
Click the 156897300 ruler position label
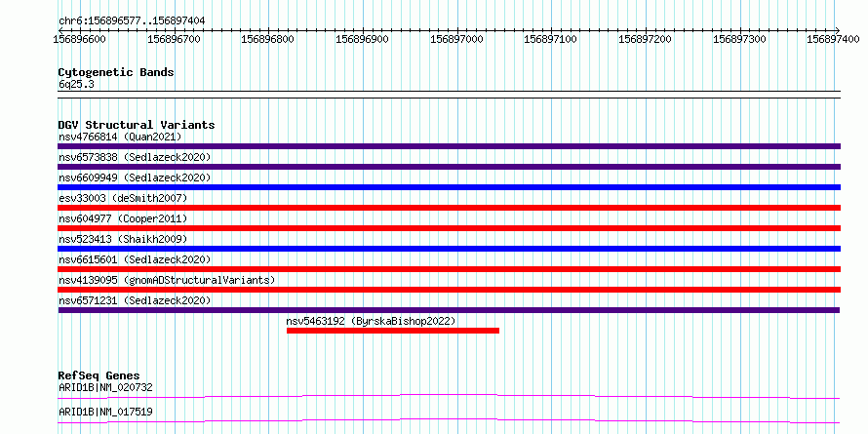click(739, 39)
